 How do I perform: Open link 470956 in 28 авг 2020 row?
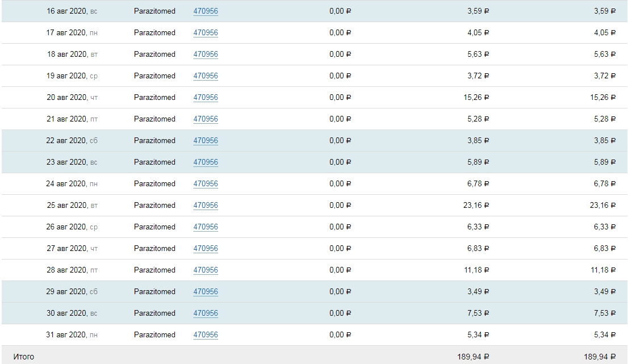[x=206, y=270]
